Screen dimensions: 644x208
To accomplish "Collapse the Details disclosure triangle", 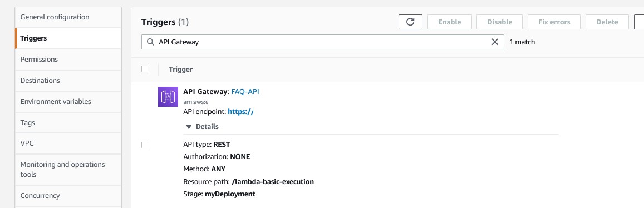I will click(189, 127).
